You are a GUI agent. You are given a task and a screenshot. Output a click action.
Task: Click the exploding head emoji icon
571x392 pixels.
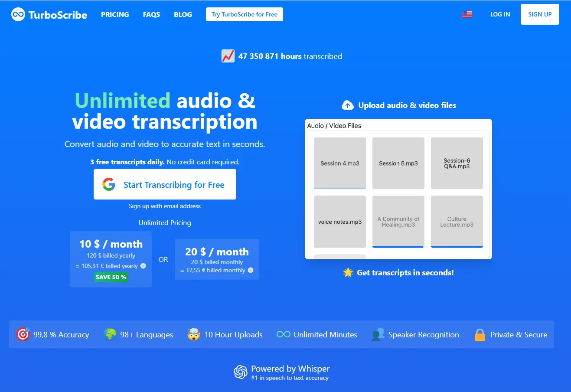(x=194, y=334)
